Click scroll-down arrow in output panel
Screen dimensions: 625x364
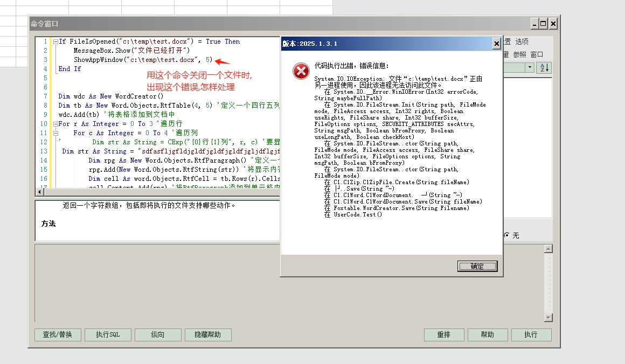click(548, 318)
